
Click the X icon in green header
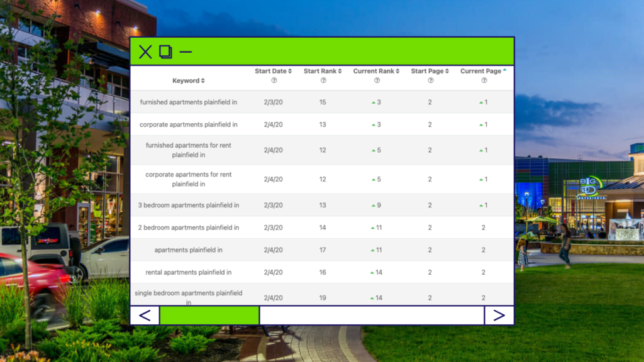[x=145, y=52]
